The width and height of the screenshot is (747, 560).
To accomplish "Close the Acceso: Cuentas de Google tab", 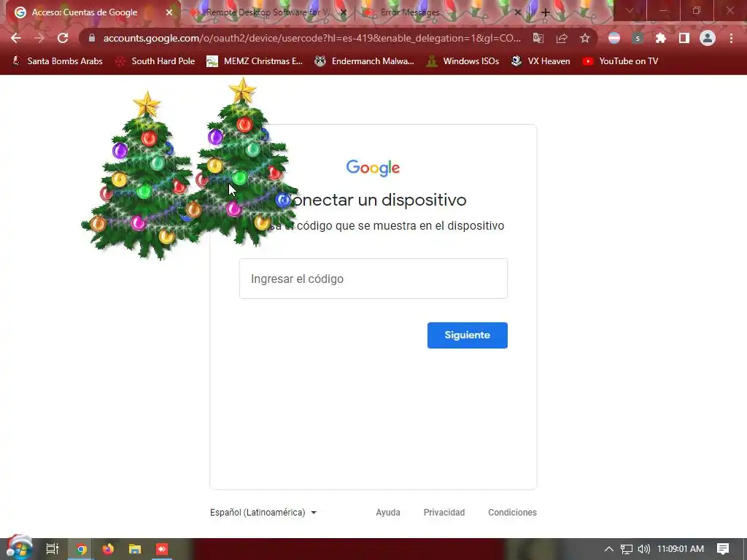I will 169,12.
